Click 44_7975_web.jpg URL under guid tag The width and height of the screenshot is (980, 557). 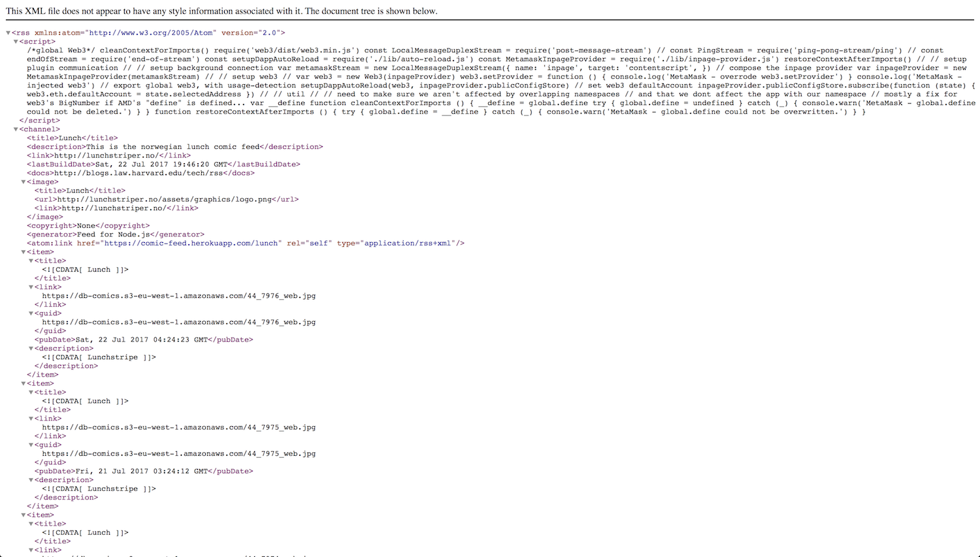tap(179, 454)
